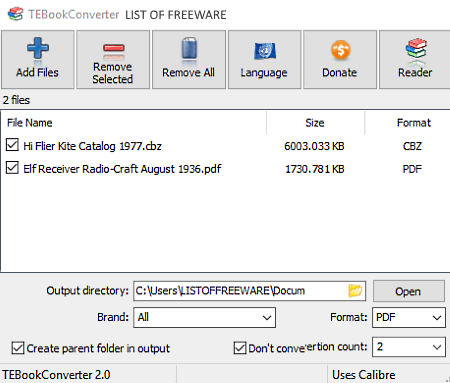450x383 pixels.
Task: Toggle Create parent folder in output
Action: click(18, 348)
